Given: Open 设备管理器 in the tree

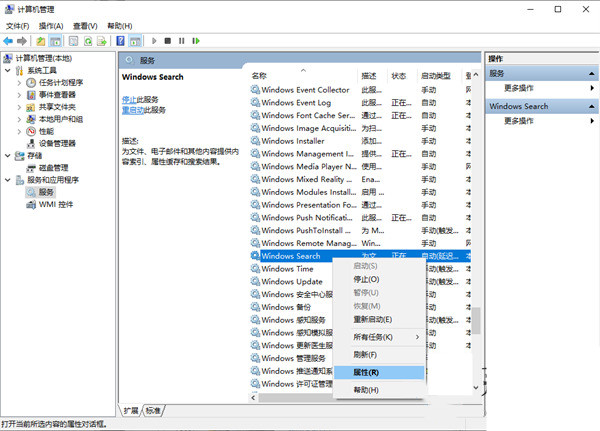Looking at the screenshot, I should click(57, 144).
